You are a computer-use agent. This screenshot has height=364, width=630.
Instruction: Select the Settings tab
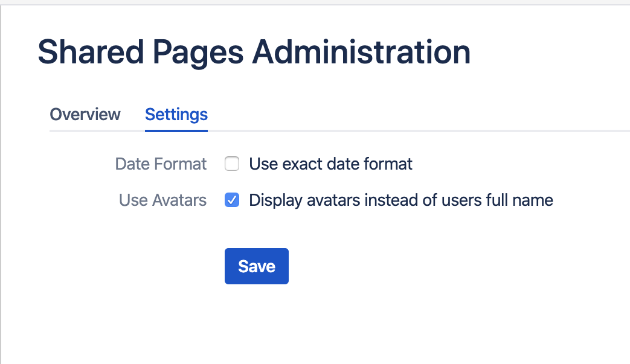click(176, 114)
